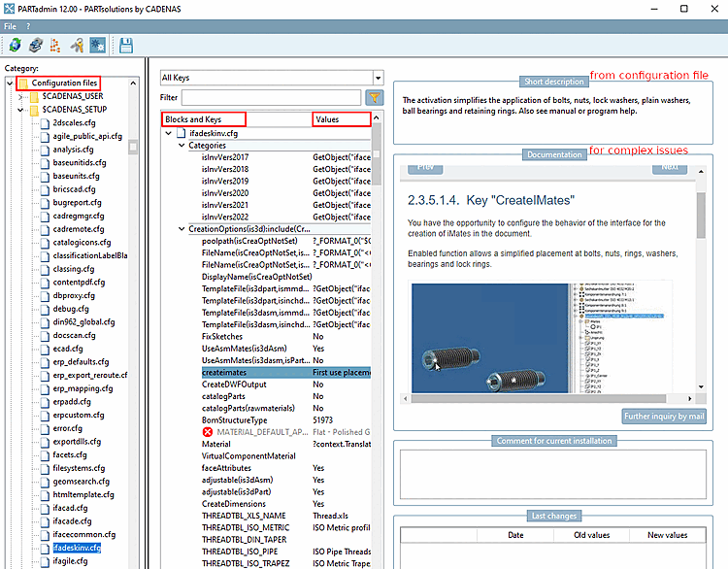Open the File menu

(x=11, y=26)
